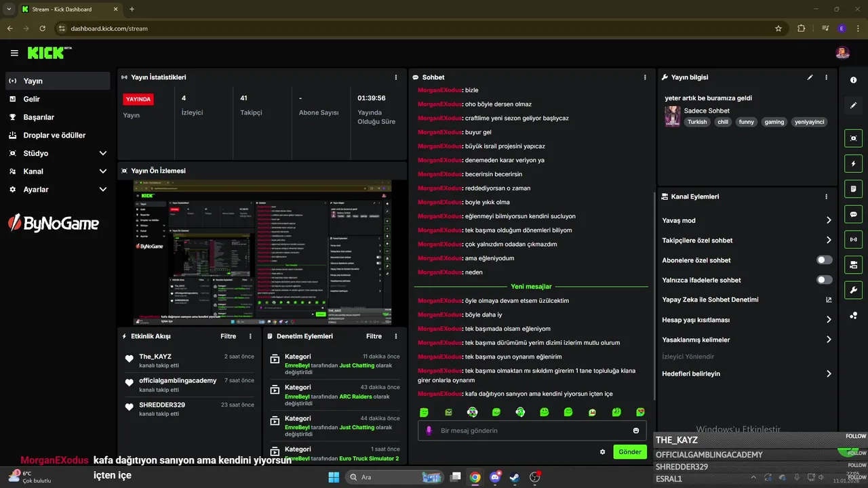Open Yayın bilgisi three-dot menu
Image resolution: width=868 pixels, height=488 pixels.
826,77
